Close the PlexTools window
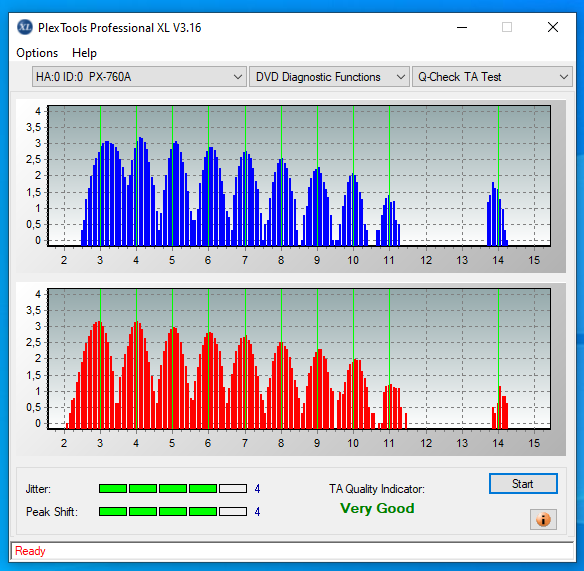Screen dimensions: 584x571 (x=553, y=27)
